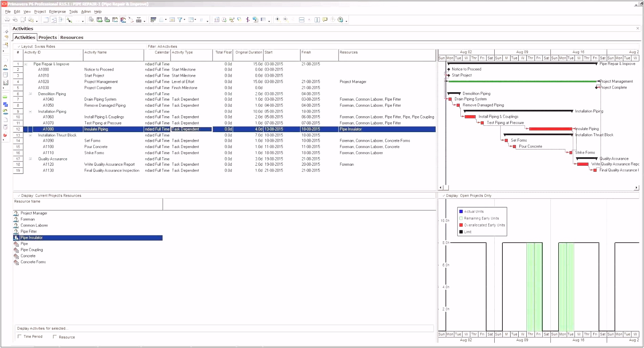Open the Edit menu
Image resolution: width=644 pixels, height=348 pixels.
click(x=17, y=12)
